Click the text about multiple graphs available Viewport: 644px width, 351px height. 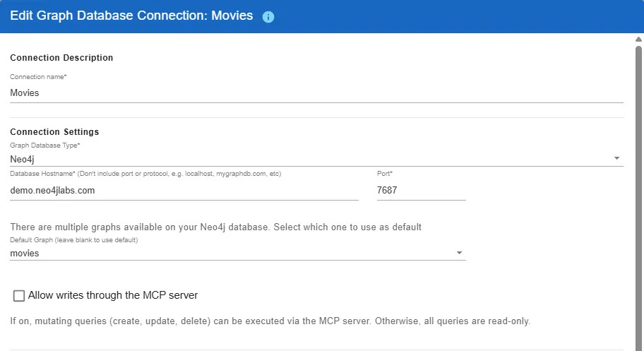215,227
